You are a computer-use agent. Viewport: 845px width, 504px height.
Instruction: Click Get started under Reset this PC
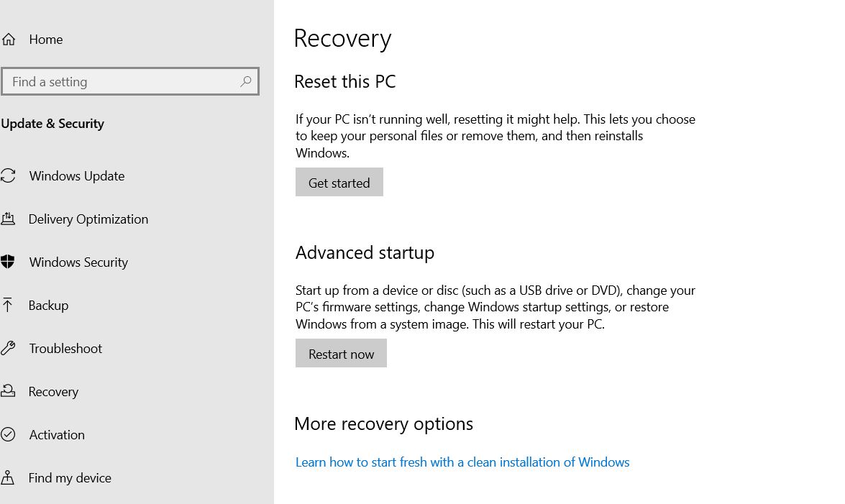(x=339, y=182)
